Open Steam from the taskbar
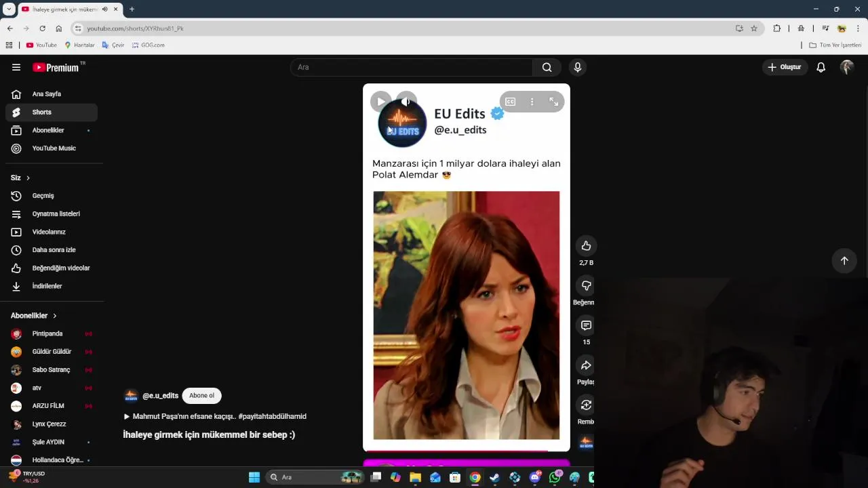This screenshot has height=488, width=868. pyautogui.click(x=495, y=477)
